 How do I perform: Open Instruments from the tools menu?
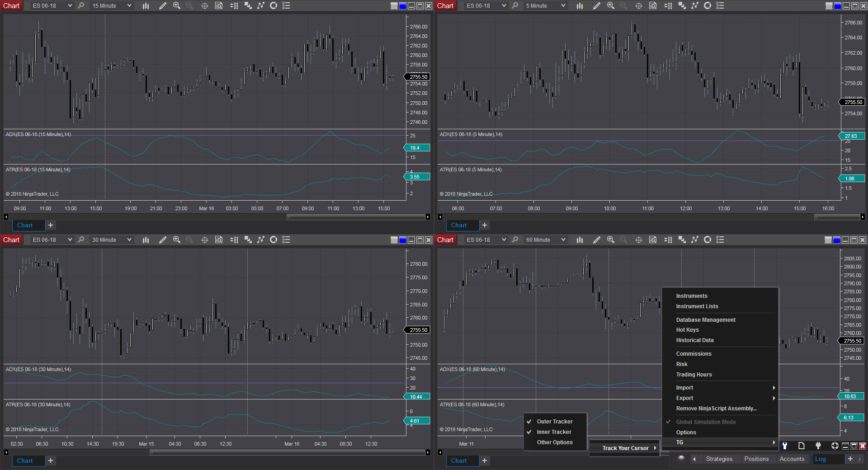coord(720,296)
